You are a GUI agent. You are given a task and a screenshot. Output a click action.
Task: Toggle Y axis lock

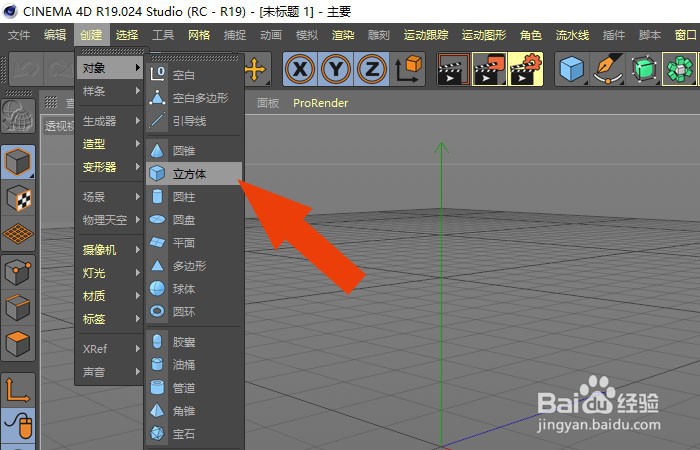point(336,69)
